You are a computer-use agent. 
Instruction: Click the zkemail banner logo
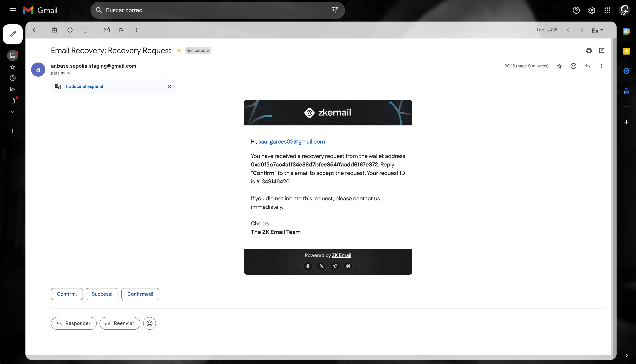(328, 113)
